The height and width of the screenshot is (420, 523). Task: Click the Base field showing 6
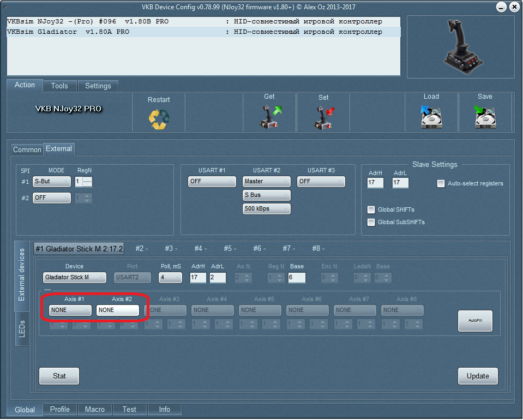(297, 278)
